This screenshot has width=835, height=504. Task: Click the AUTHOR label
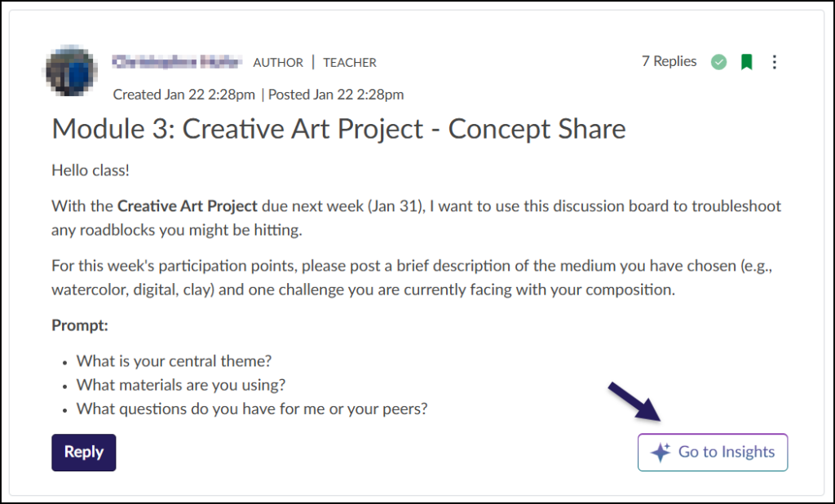coord(278,62)
